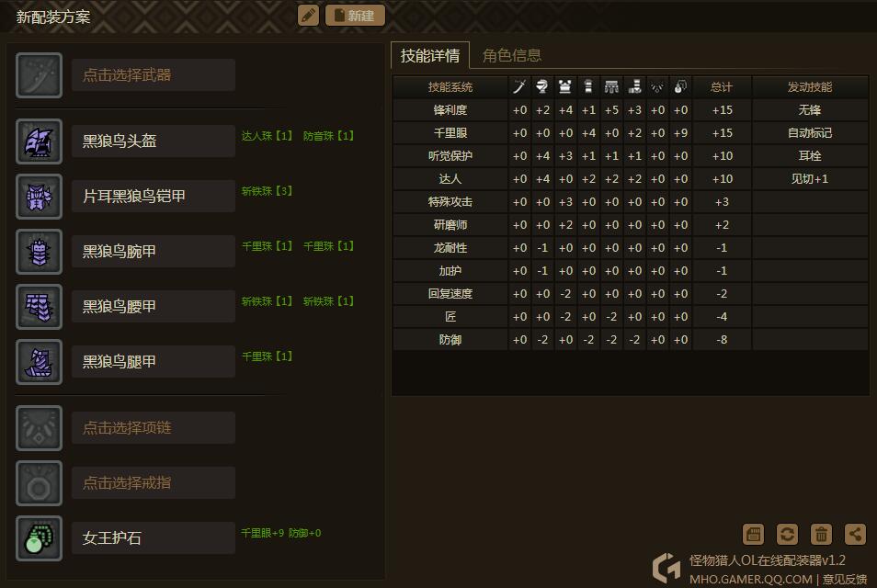Click necklace column header icon

pyautogui.click(x=657, y=86)
